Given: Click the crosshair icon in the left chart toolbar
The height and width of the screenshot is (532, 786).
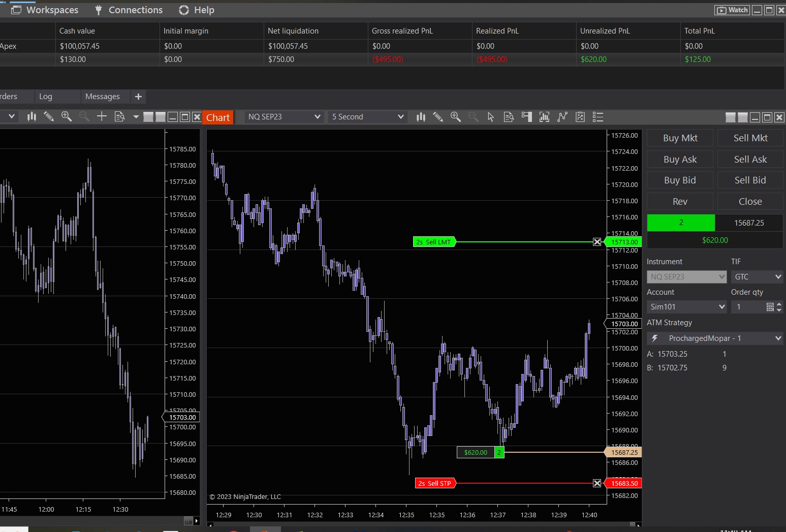Looking at the screenshot, I should pyautogui.click(x=102, y=116).
